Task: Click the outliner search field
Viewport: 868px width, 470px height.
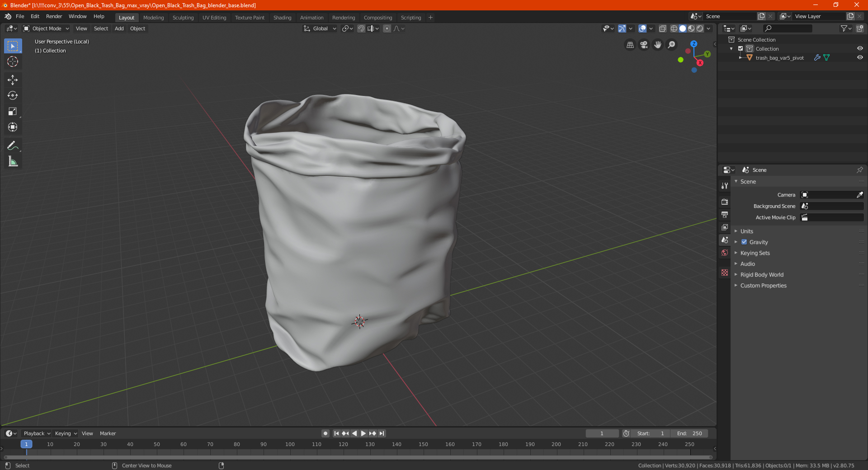Action: pyautogui.click(x=787, y=28)
